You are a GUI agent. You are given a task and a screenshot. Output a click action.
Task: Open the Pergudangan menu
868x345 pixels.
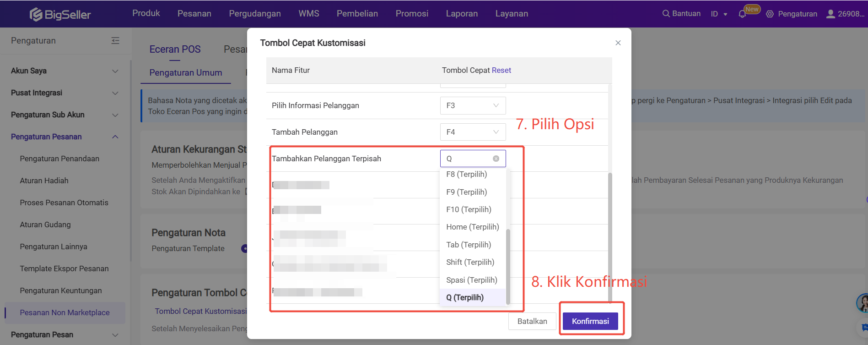pyautogui.click(x=255, y=14)
